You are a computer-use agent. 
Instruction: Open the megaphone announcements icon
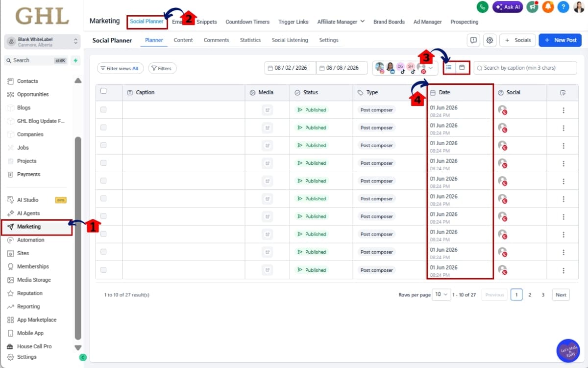click(x=532, y=7)
